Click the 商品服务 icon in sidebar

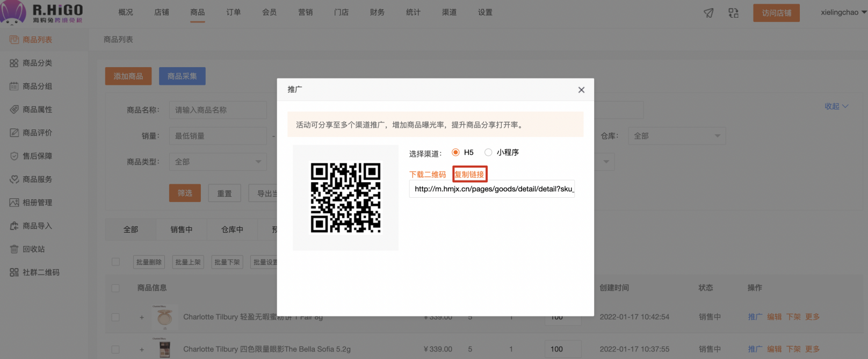(14, 180)
